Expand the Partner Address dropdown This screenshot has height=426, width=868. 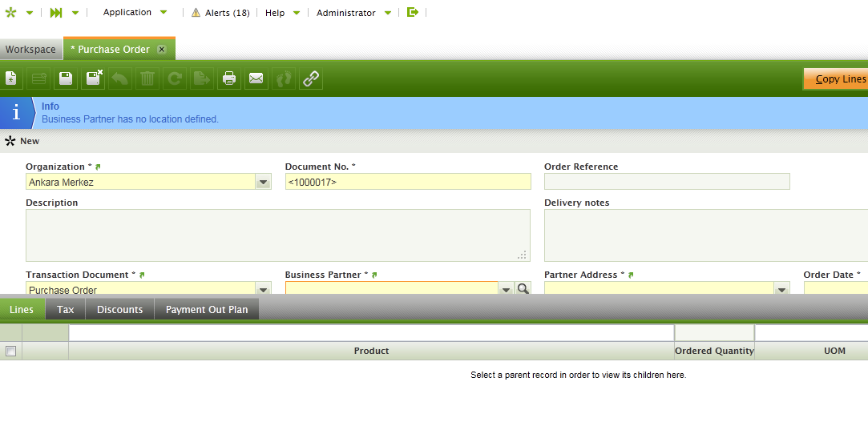tap(781, 289)
